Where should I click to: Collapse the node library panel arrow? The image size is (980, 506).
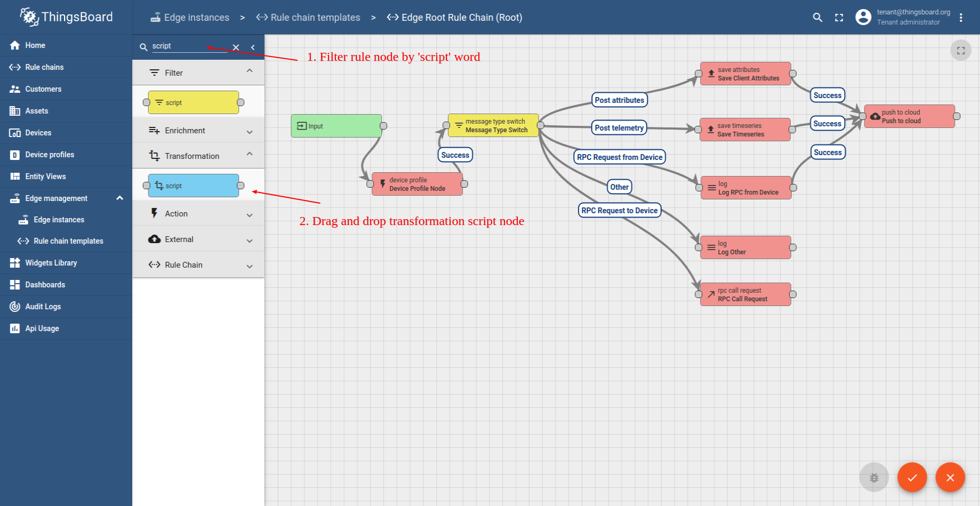(253, 47)
